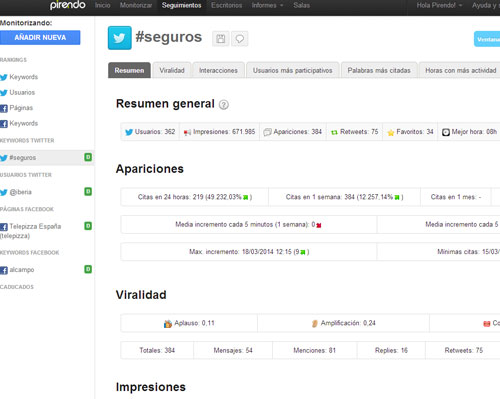The image size is (500, 399).
Task: Open the help icon beside Resumen general
Action: 224,105
